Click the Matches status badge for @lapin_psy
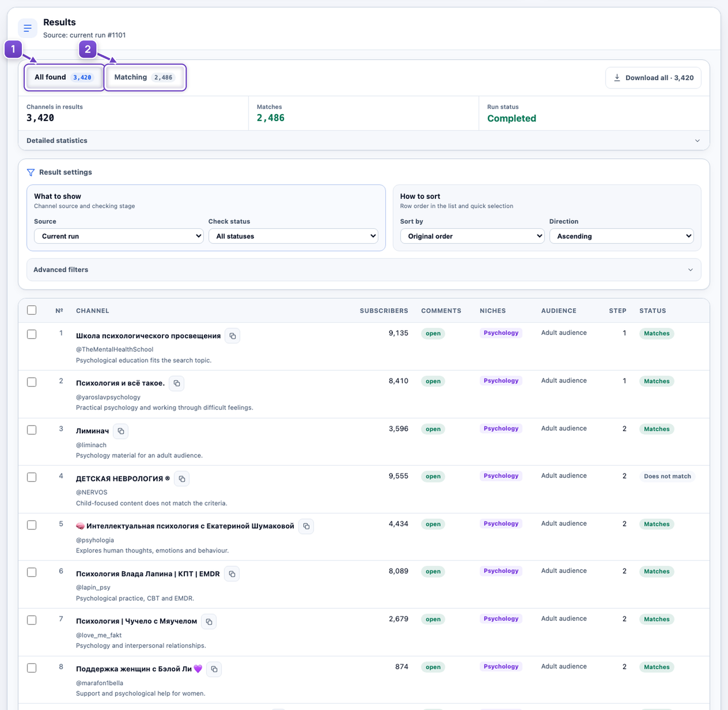The height and width of the screenshot is (710, 728). pos(657,572)
